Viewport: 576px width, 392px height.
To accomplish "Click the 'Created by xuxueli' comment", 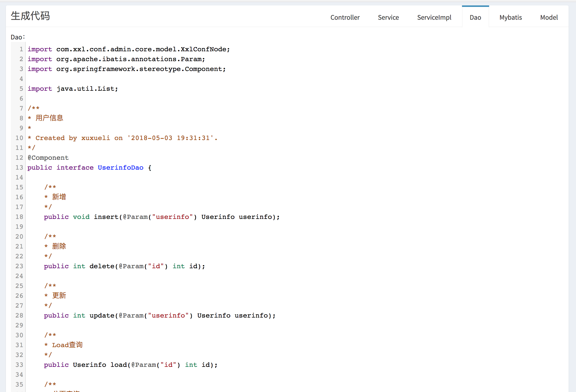I will click(123, 138).
